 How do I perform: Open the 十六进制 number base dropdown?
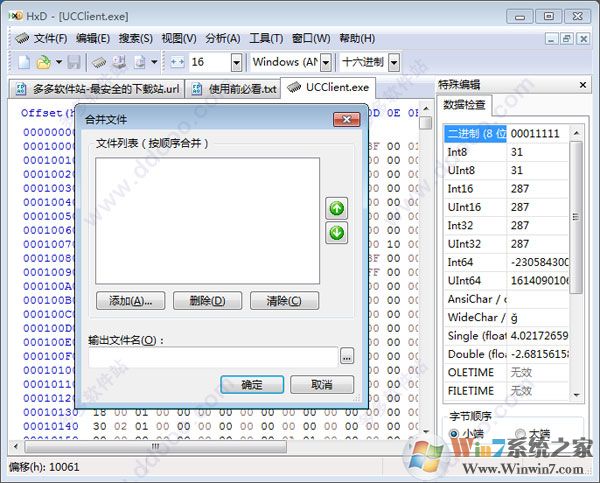(394, 62)
